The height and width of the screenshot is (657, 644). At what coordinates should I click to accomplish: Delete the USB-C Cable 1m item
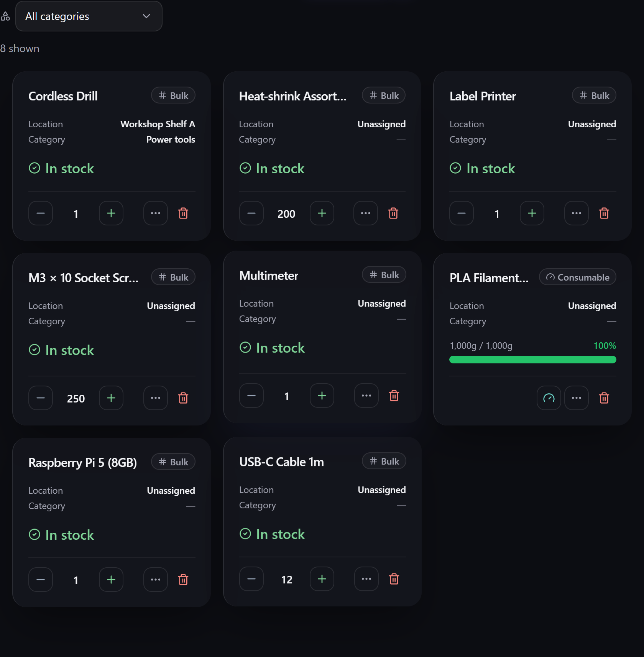(394, 579)
